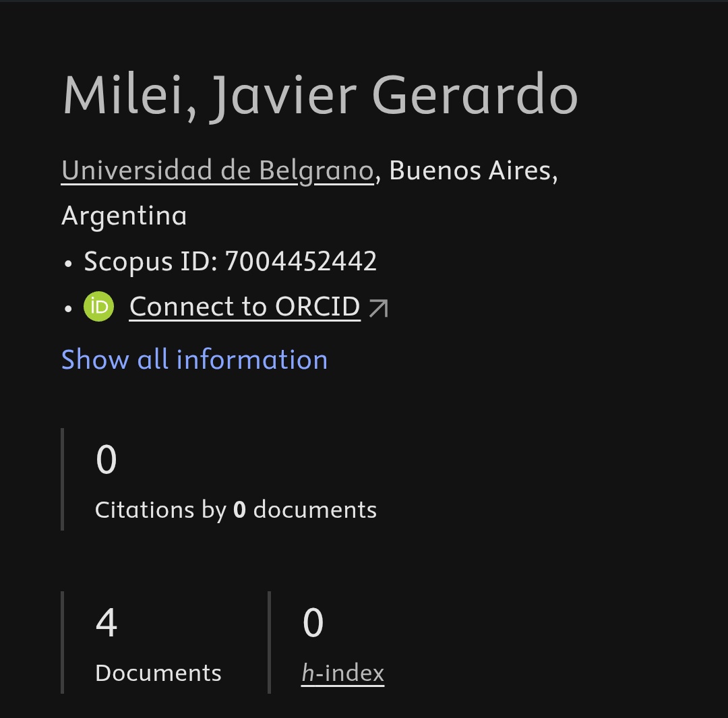
Task: Click the Scopus ID: 7004452442 text
Action: (231, 261)
